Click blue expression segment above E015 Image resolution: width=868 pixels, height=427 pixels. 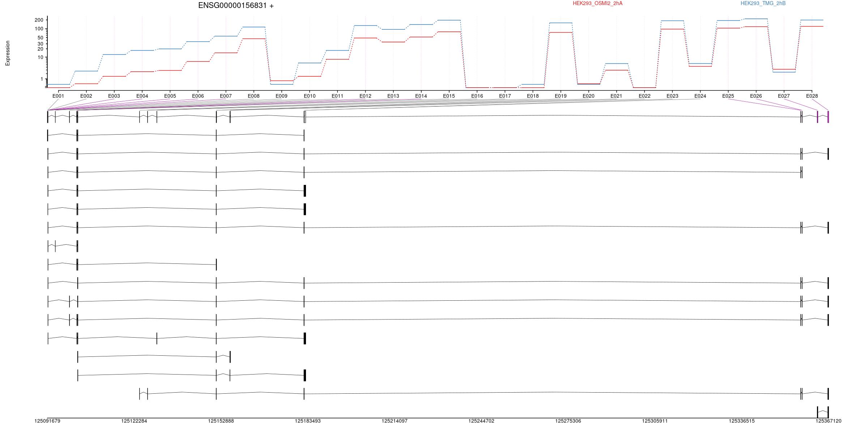(449, 20)
